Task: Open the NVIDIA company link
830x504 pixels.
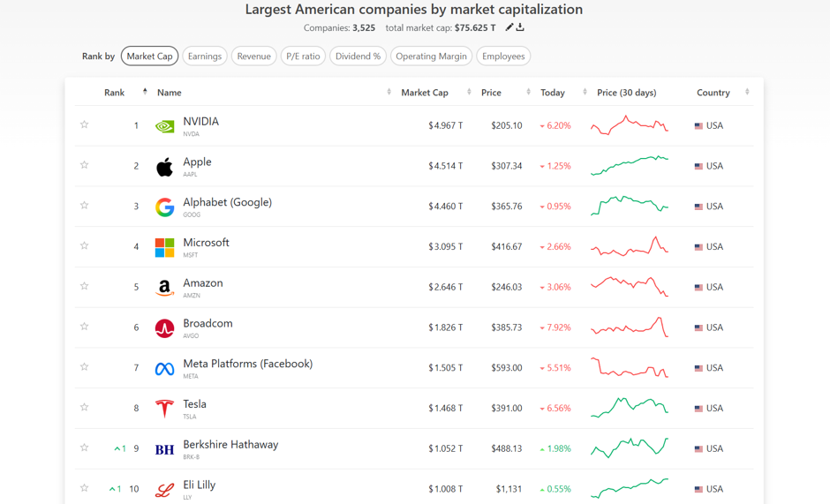Action: pos(201,121)
